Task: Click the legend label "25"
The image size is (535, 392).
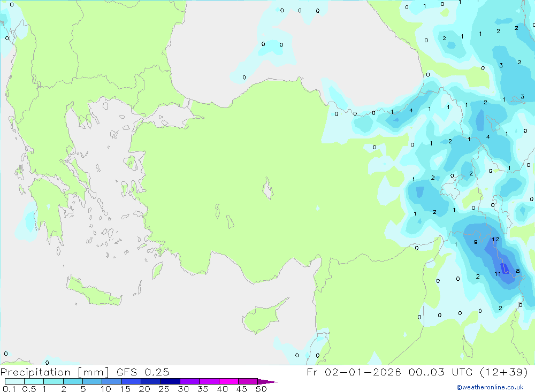Action: [164, 389]
